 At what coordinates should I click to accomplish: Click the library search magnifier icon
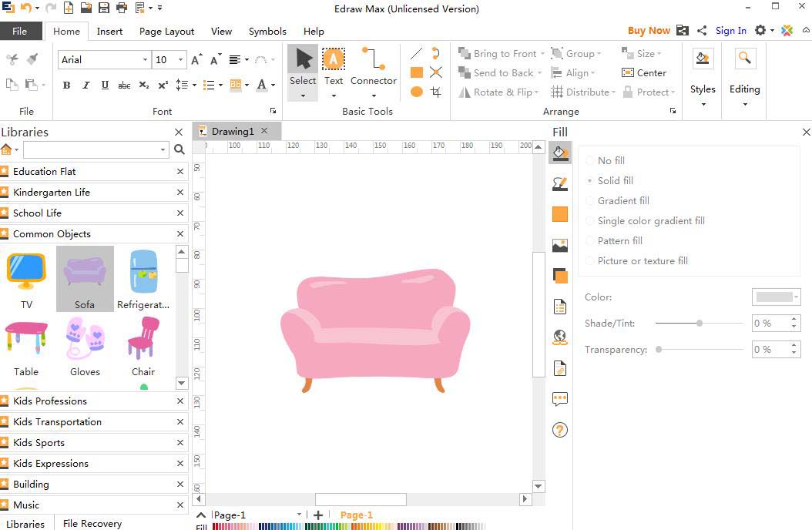click(180, 149)
